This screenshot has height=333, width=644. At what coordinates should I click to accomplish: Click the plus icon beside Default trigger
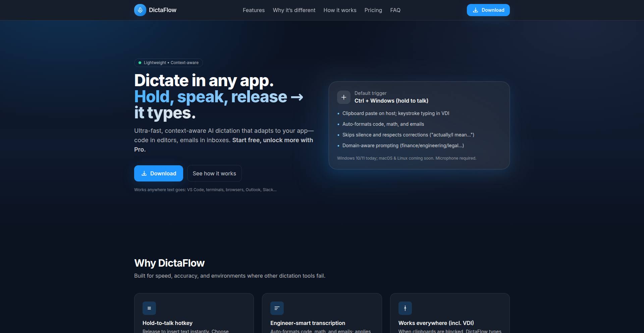coord(344,97)
